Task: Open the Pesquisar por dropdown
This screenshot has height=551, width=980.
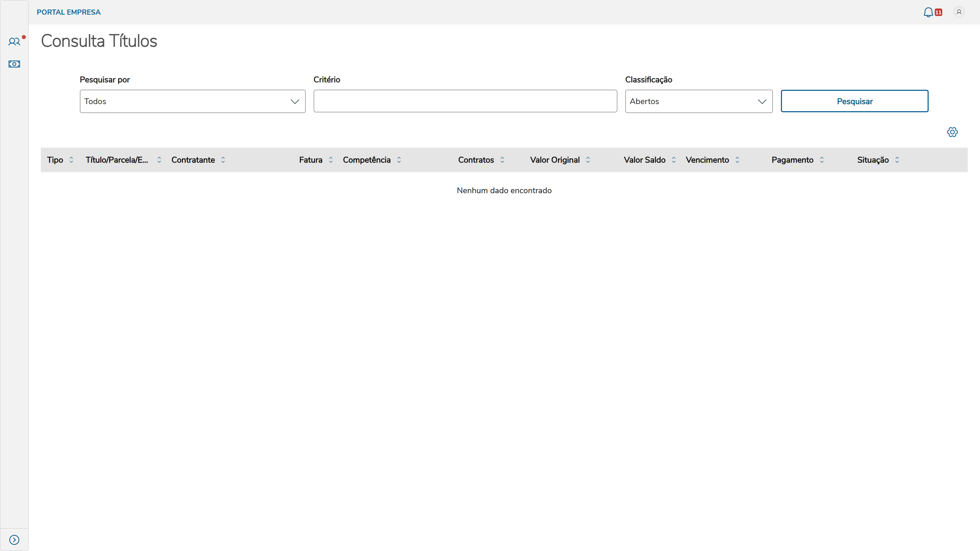Action: pyautogui.click(x=193, y=101)
